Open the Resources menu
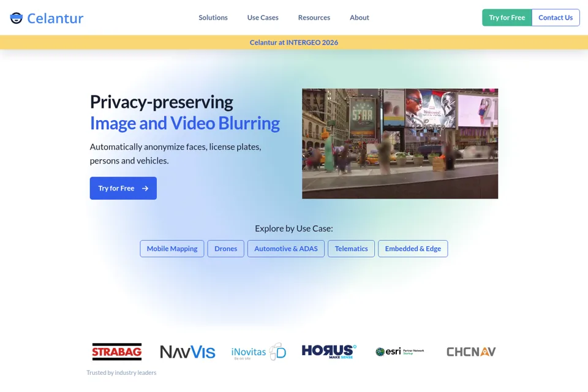The width and height of the screenshot is (588, 392). [x=314, y=18]
